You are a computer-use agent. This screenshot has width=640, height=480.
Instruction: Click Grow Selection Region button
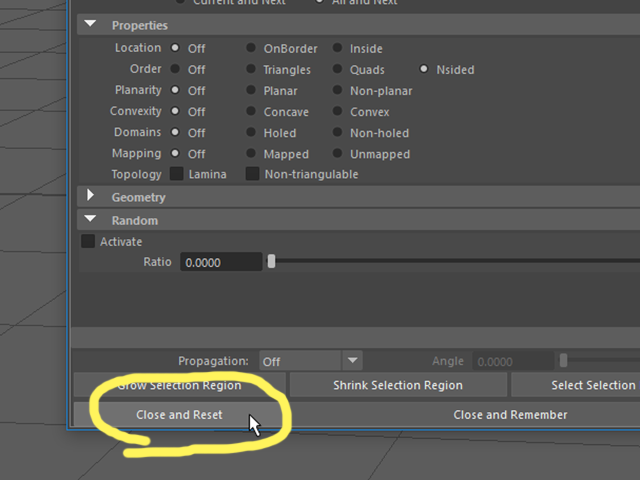(x=180, y=385)
